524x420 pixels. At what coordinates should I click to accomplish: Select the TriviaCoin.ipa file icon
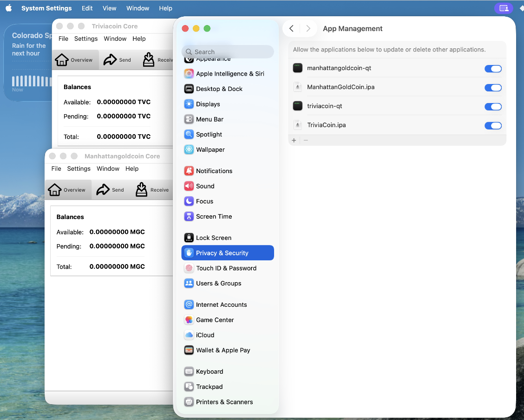click(x=298, y=125)
